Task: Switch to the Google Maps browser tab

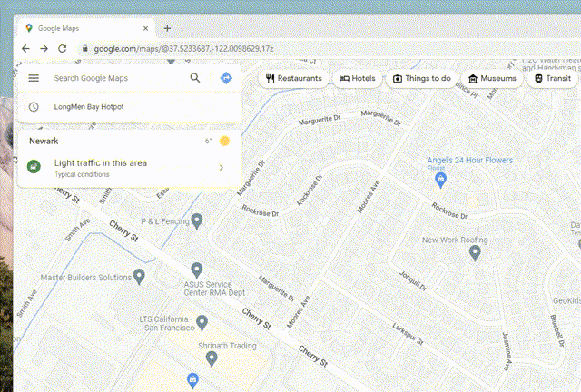Action: [x=86, y=28]
